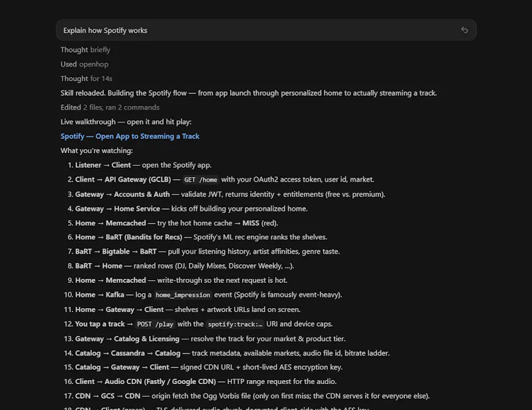Select 'Gateway → Catalog & Licensing' text
532x410 pixels.
tap(127, 339)
